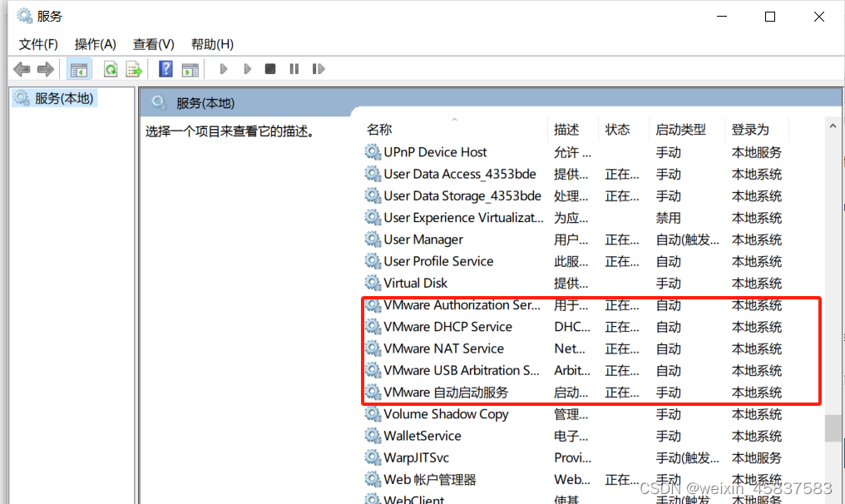Click the Export List toolbar icon
This screenshot has width=845, height=504.
134,69
